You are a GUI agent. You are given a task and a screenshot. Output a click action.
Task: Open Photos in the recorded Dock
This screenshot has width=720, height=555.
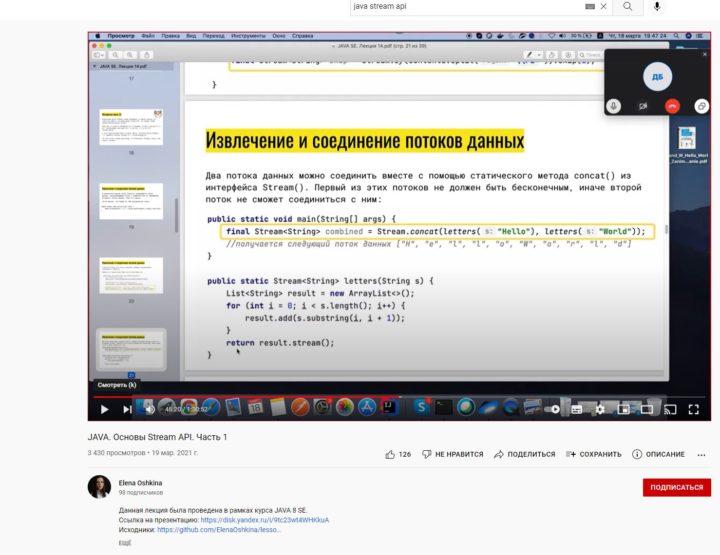coord(344,407)
